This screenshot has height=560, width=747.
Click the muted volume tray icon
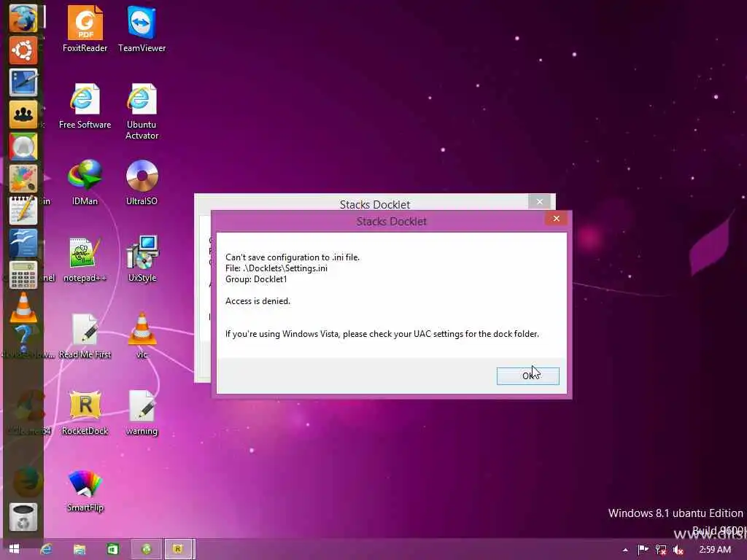click(678, 550)
